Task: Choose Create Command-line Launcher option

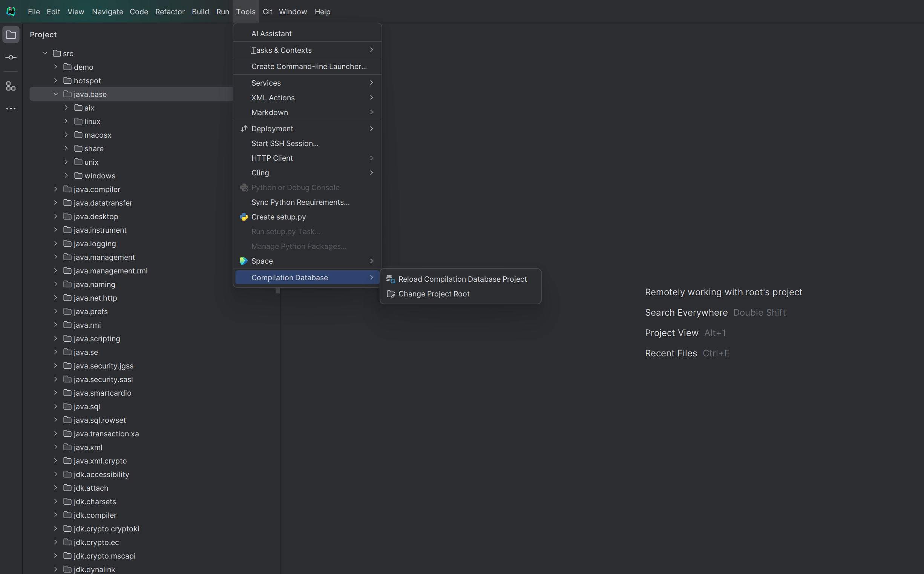Action: point(308,66)
